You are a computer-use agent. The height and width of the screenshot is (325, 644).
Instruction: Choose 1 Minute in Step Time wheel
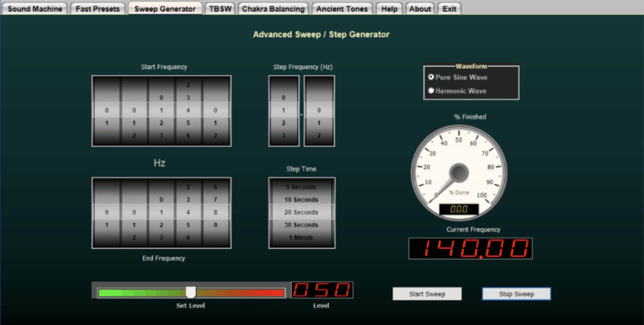[301, 238]
